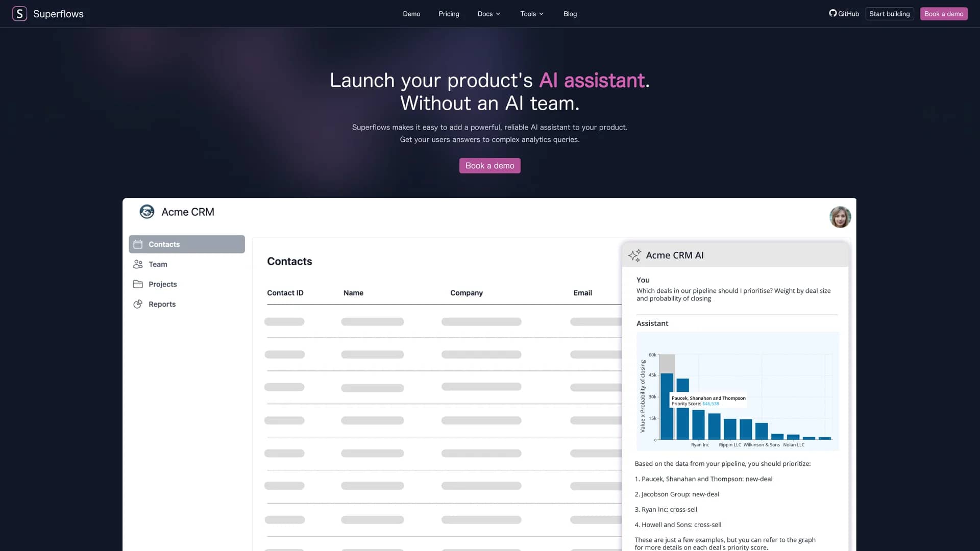Screen dimensions: 980x551
Task: Click the Superflows brand name
Action: (x=58, y=14)
